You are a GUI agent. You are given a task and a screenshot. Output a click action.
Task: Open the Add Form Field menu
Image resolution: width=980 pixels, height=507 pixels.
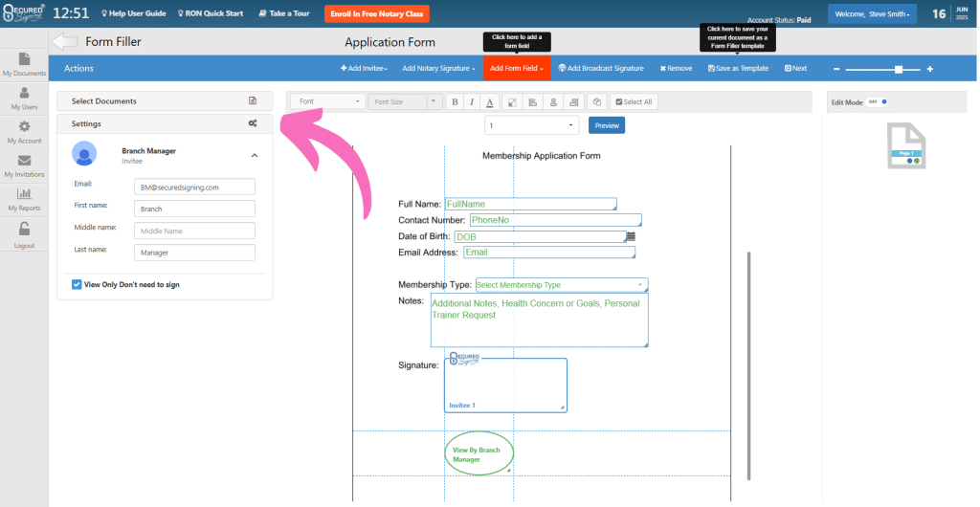(x=517, y=68)
